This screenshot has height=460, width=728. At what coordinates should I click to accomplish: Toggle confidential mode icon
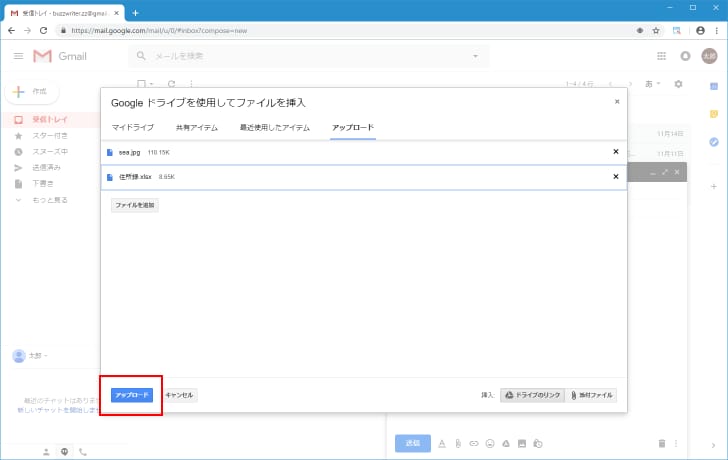(x=538, y=444)
